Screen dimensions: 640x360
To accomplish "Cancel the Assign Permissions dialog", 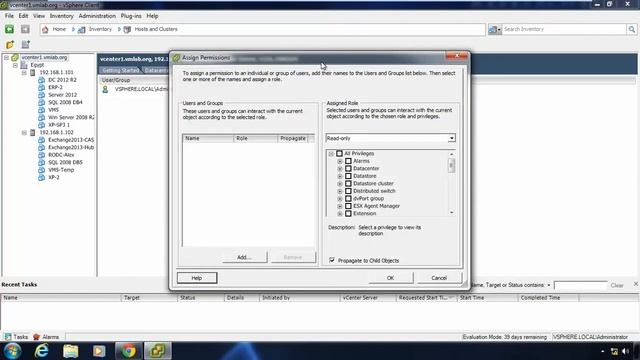I will pyautogui.click(x=439, y=278).
